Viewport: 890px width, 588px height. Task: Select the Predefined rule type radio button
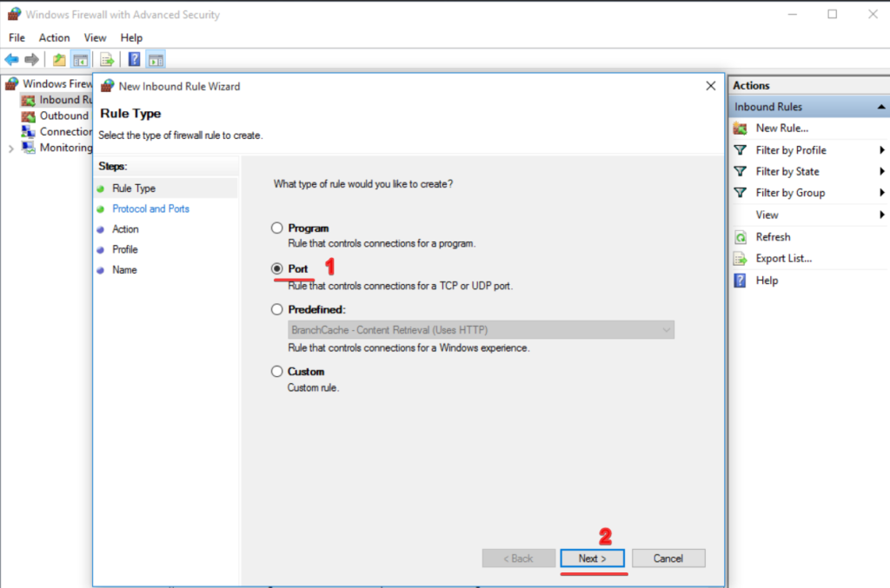click(276, 309)
